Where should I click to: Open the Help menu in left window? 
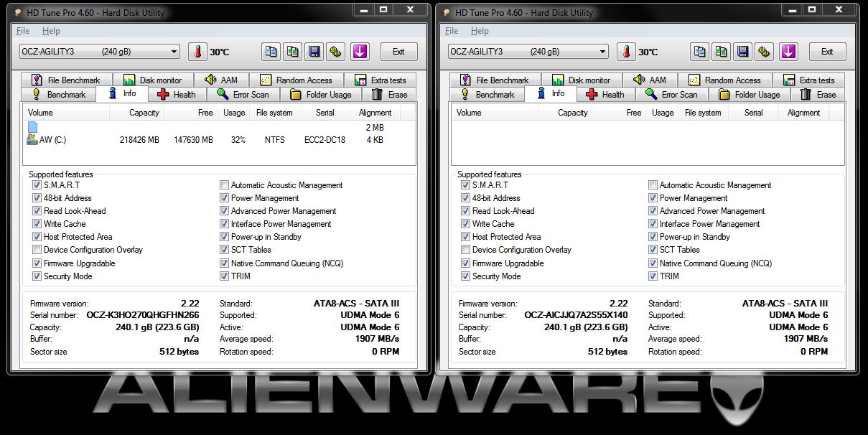click(51, 31)
